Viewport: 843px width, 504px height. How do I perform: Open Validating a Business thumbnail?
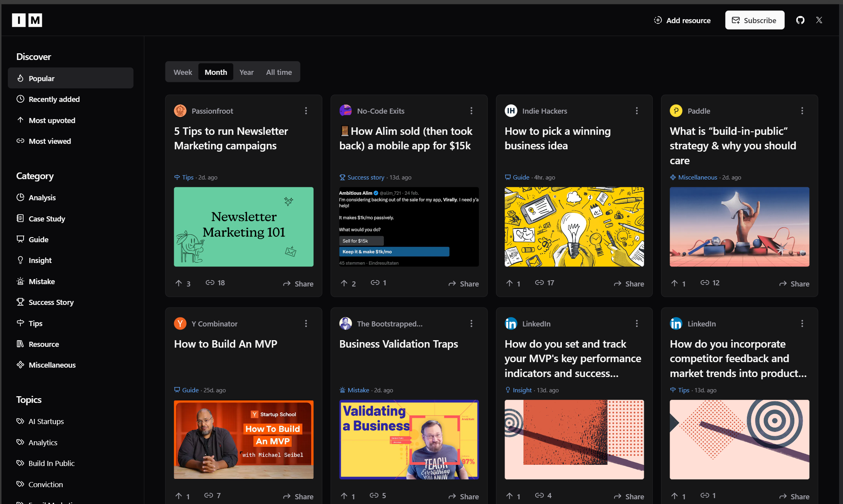click(409, 439)
